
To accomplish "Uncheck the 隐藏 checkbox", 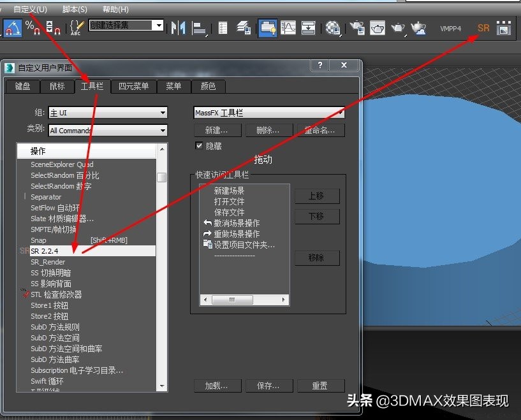I will point(200,145).
